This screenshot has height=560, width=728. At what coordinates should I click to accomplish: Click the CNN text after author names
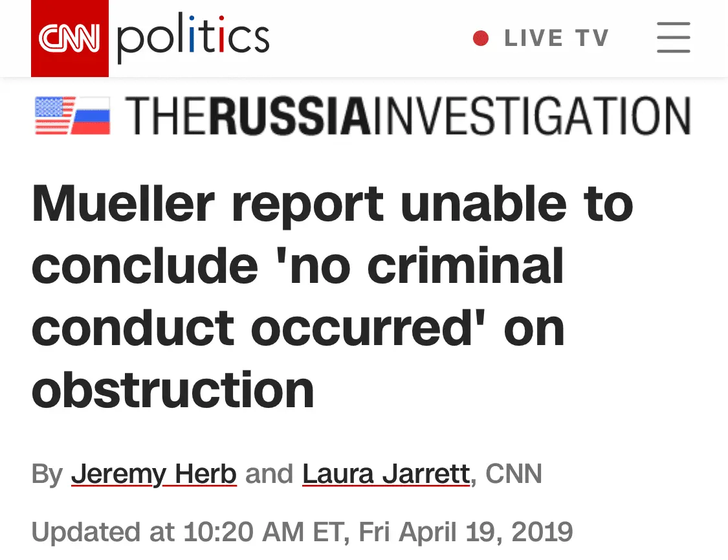(514, 474)
